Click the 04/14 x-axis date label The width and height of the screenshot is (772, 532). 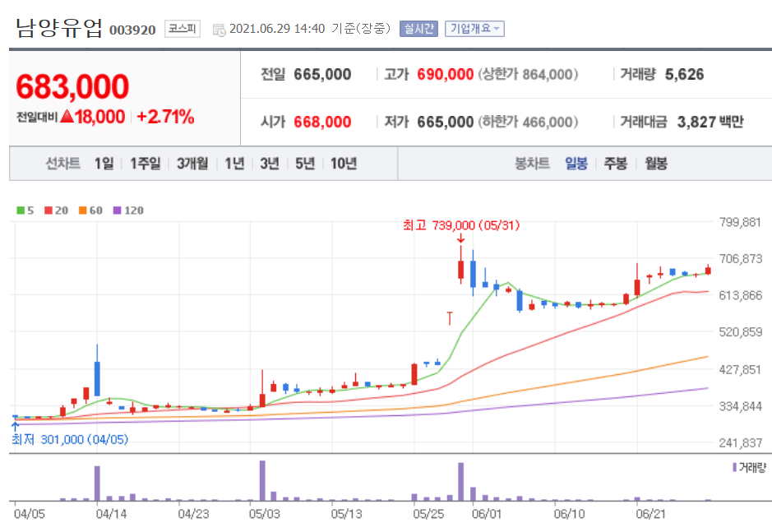(x=111, y=514)
